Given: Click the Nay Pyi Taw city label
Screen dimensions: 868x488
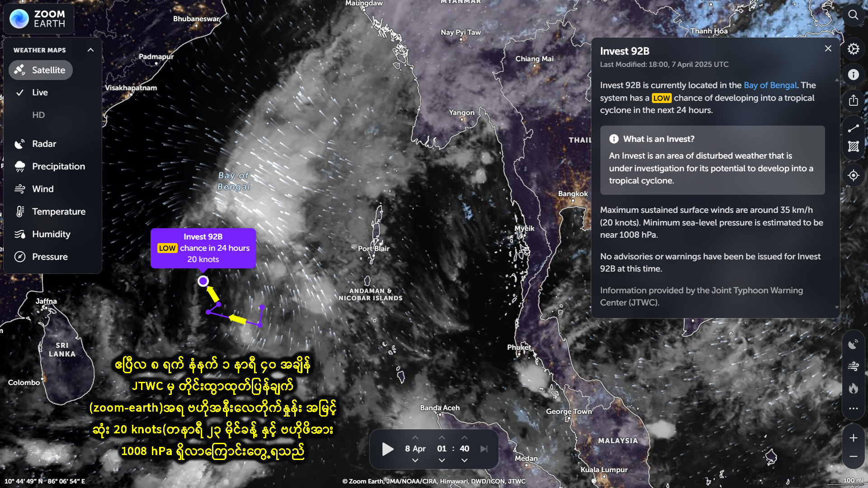Looking at the screenshot, I should 461,33.
